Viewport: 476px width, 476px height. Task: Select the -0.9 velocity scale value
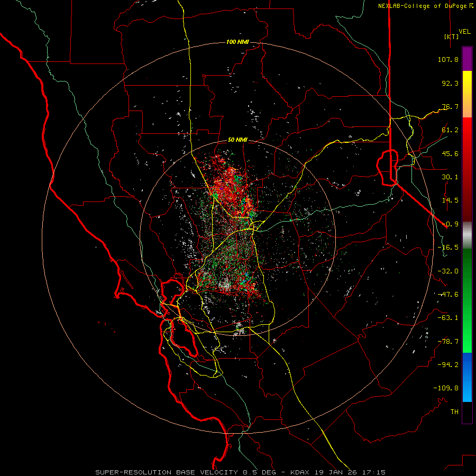[450, 224]
